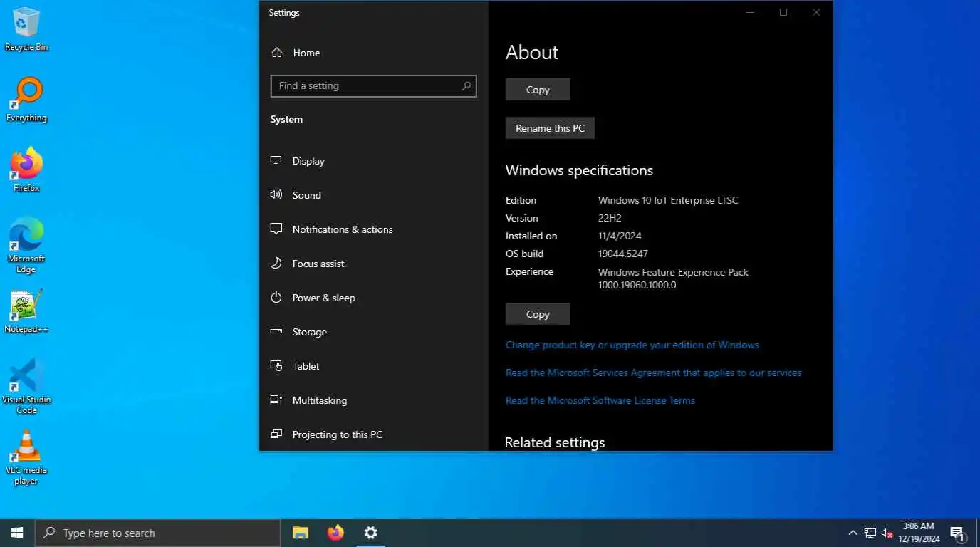Screen dimensions: 980x547
Task: Open the network status tray icon
Action: coord(870,533)
